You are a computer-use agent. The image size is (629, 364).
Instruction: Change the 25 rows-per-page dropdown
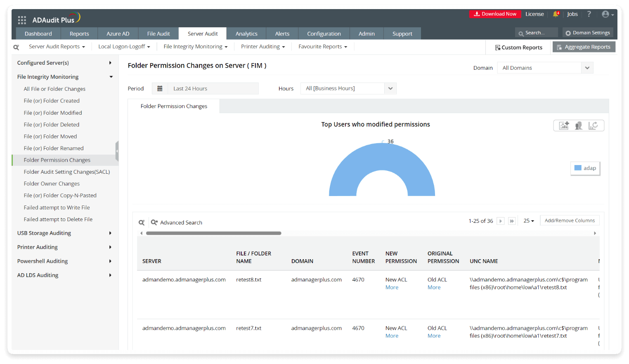tap(529, 221)
